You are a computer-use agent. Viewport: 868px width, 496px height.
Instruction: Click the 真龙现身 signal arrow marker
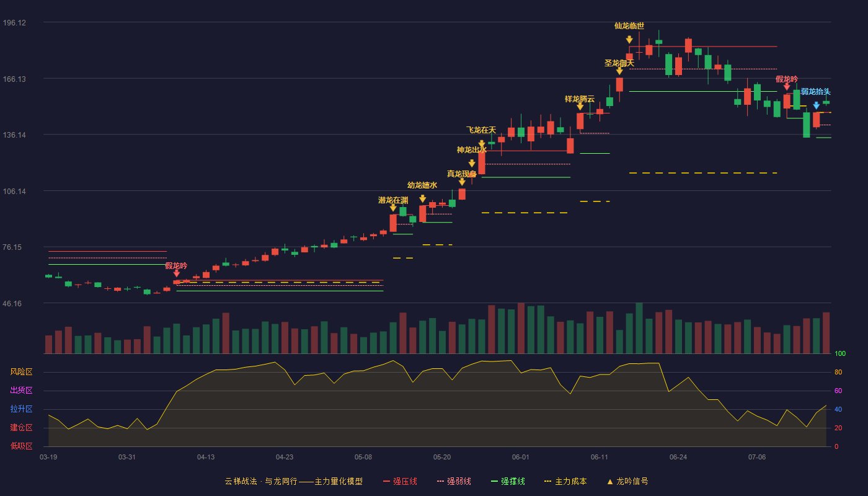462,182
